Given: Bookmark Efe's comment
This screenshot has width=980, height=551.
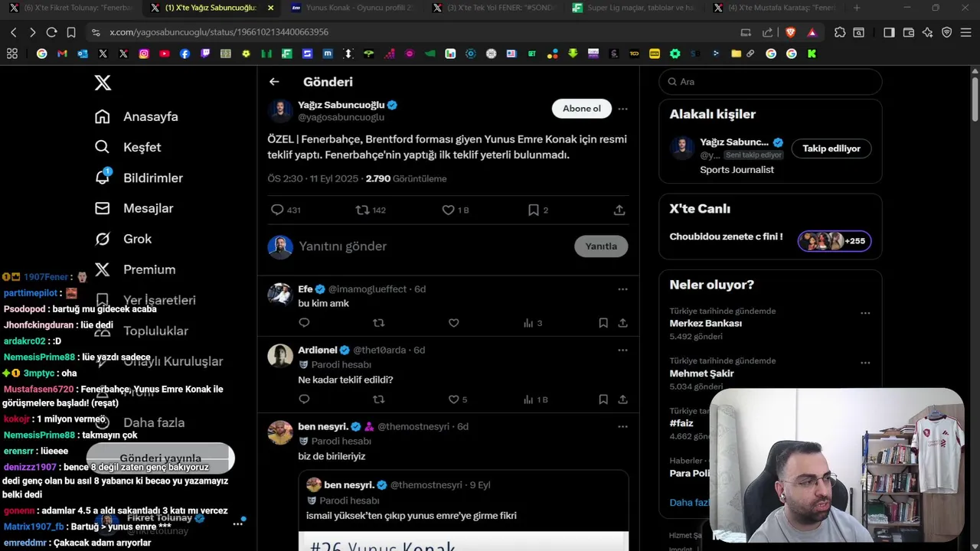Looking at the screenshot, I should pos(603,323).
